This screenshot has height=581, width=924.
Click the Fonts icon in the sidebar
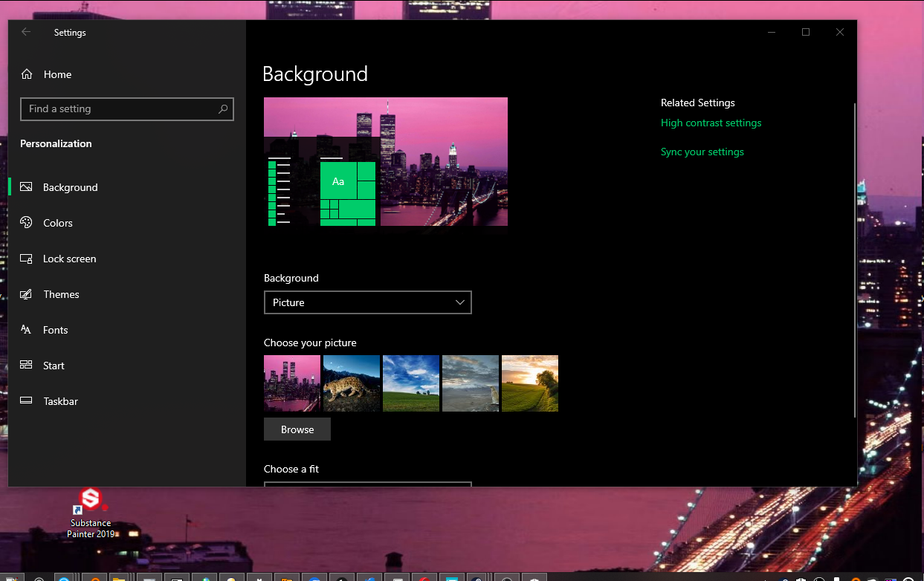pos(26,330)
